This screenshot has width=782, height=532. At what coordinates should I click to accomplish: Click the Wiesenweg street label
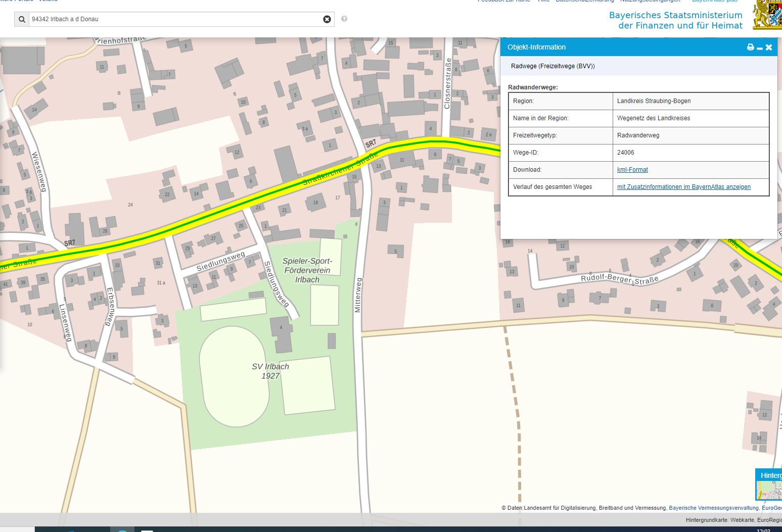click(39, 172)
